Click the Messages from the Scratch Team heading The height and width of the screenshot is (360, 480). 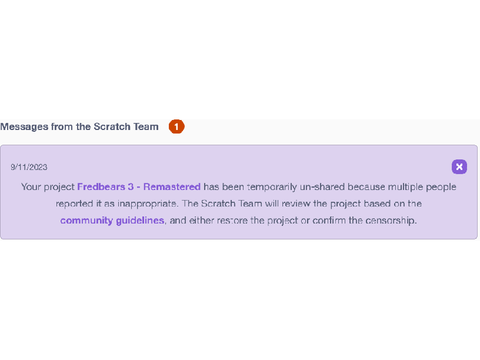(x=79, y=127)
